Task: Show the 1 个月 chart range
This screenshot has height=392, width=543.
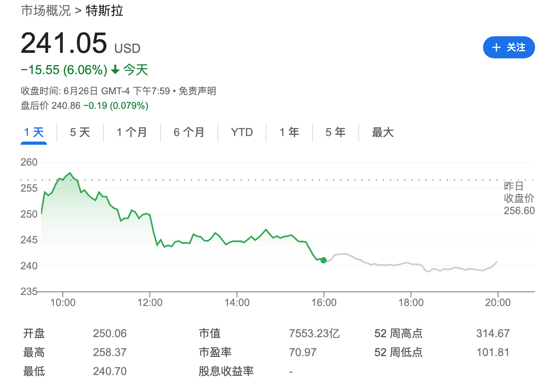Action: point(132,133)
